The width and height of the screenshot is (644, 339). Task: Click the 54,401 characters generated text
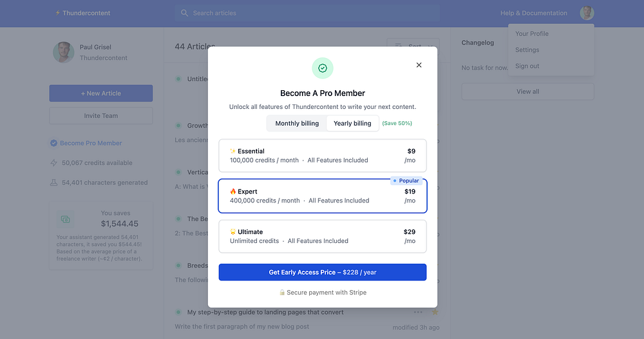pos(105,182)
